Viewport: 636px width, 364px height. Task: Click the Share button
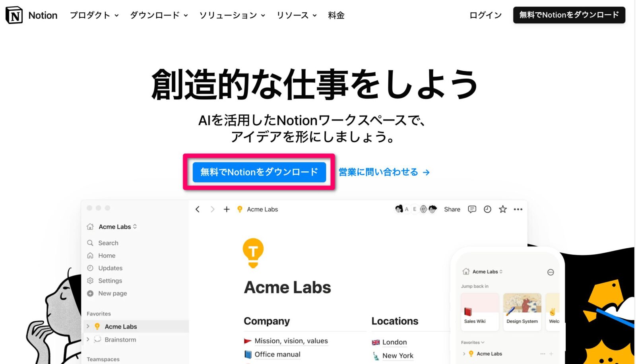[452, 209]
